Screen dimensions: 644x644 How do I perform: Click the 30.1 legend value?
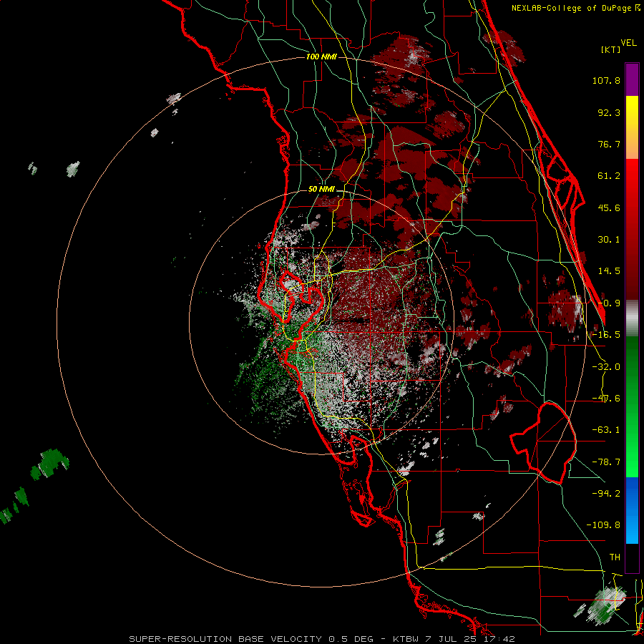(x=609, y=240)
